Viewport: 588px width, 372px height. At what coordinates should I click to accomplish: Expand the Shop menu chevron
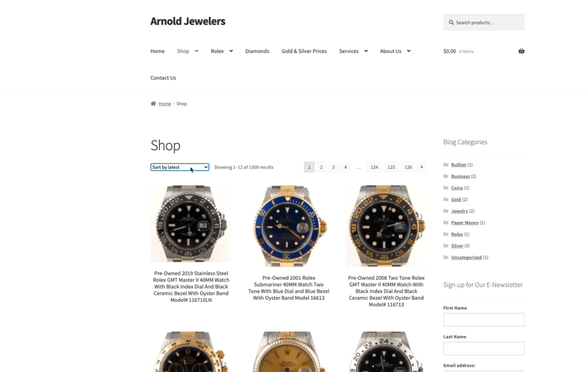pos(196,51)
